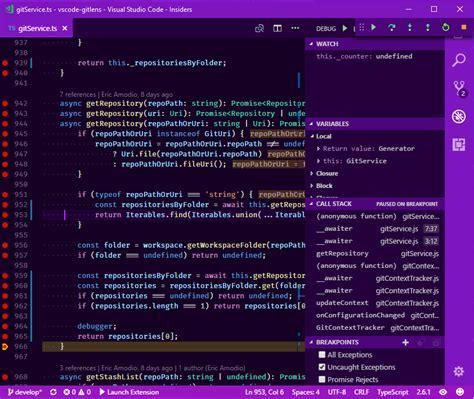Viewport: 474px width, 399px height.
Task: Click line number 966 in gutter
Action: [x=21, y=347]
